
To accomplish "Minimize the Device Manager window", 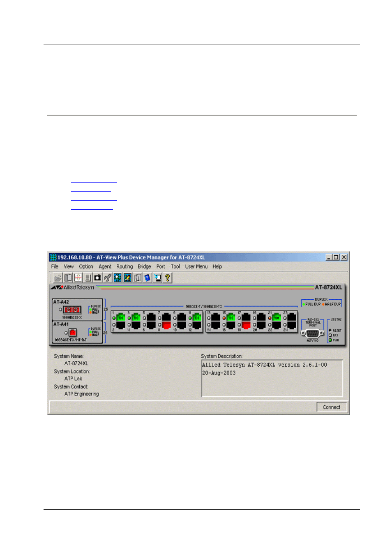I will click(329, 257).
